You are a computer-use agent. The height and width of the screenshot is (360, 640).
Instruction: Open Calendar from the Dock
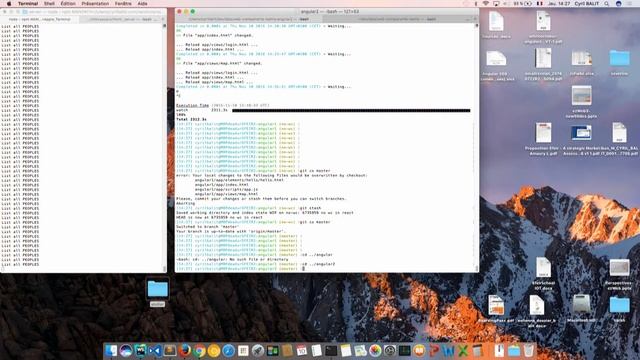(302, 350)
